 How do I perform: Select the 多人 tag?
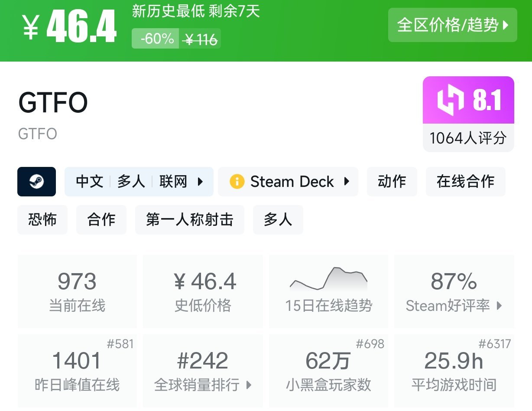point(278,220)
